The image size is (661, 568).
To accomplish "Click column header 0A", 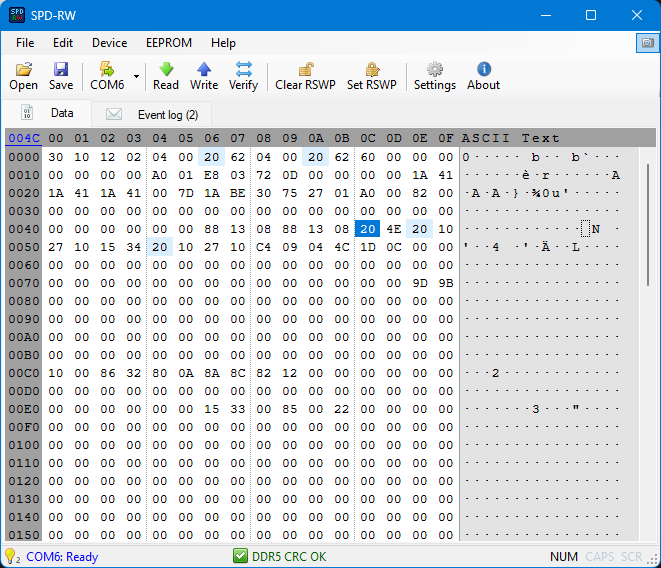I will tap(316, 138).
